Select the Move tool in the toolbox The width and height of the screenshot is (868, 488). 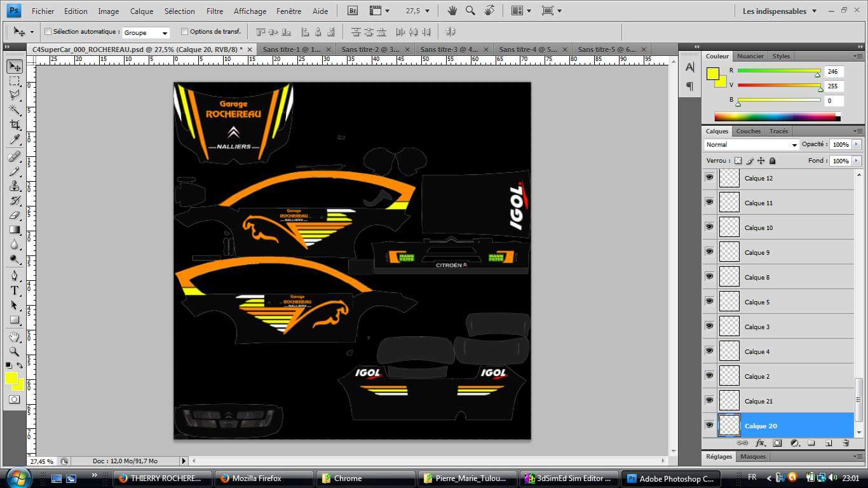[15, 66]
